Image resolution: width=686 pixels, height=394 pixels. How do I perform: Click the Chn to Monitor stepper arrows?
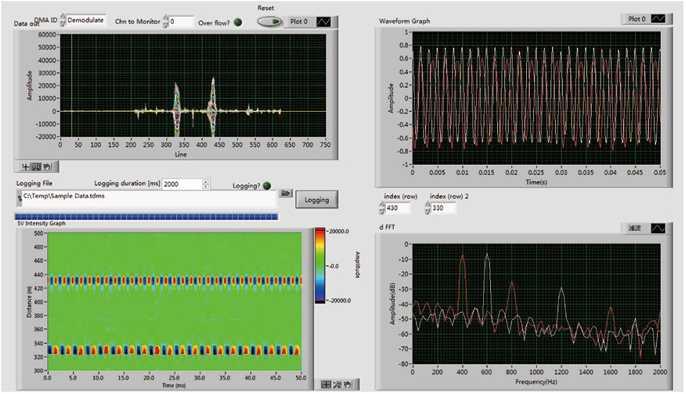click(165, 21)
